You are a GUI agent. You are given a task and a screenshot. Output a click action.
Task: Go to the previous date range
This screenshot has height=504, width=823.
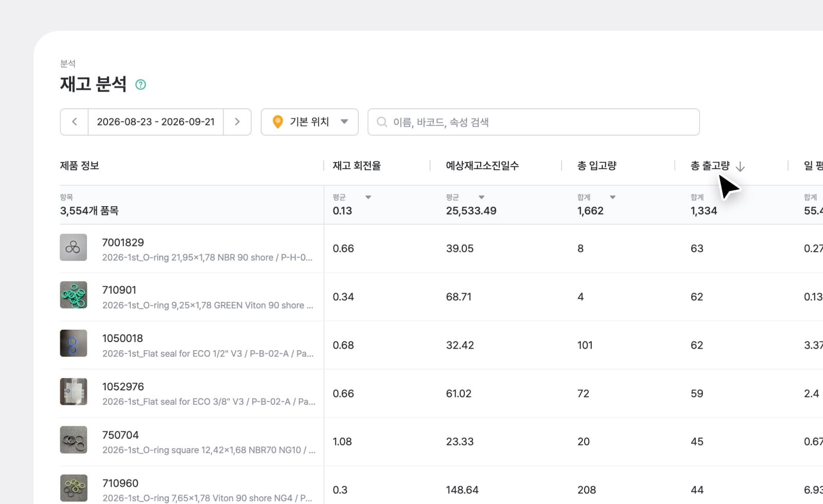tap(75, 122)
